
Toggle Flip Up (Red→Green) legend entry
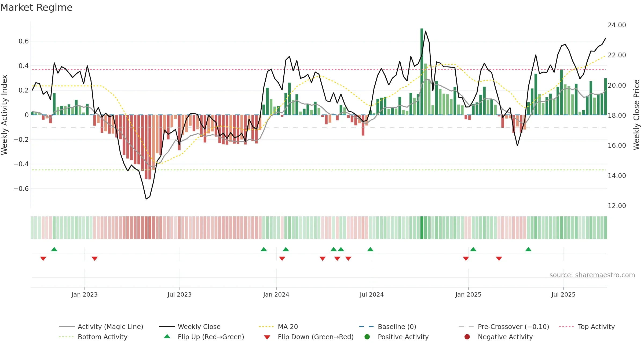[x=204, y=337]
